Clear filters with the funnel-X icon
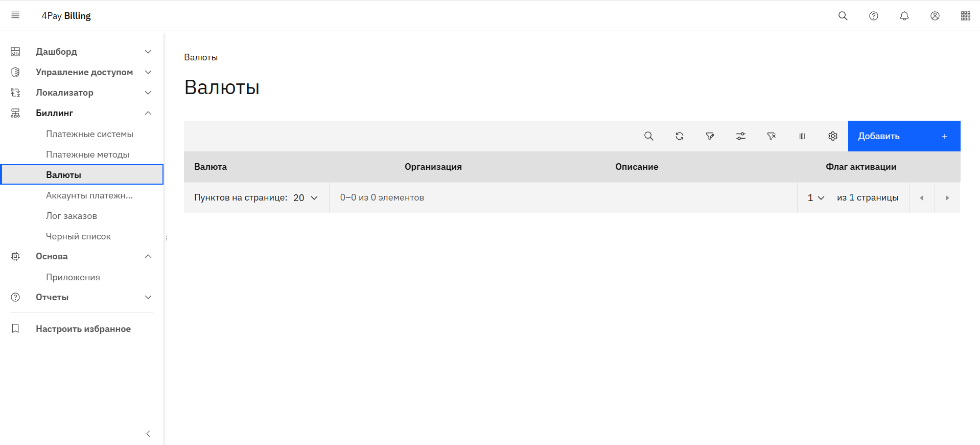Image resolution: width=980 pixels, height=445 pixels. click(x=771, y=136)
